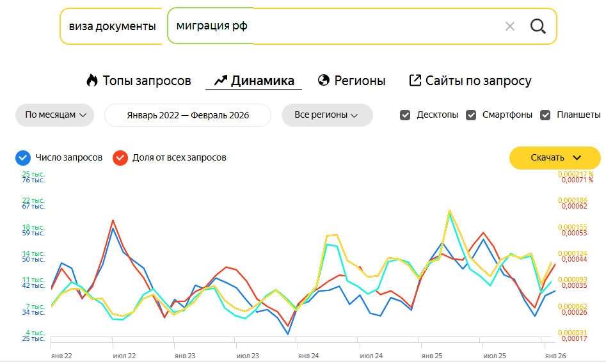
Task: Uncheck the Десктопы checkbox
Action: (405, 115)
